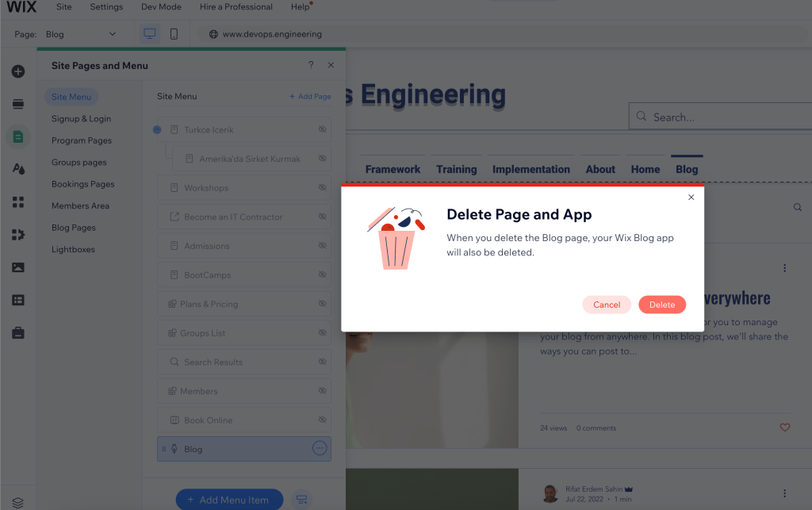Click the Add Page link
The height and width of the screenshot is (510, 812).
[x=310, y=96]
